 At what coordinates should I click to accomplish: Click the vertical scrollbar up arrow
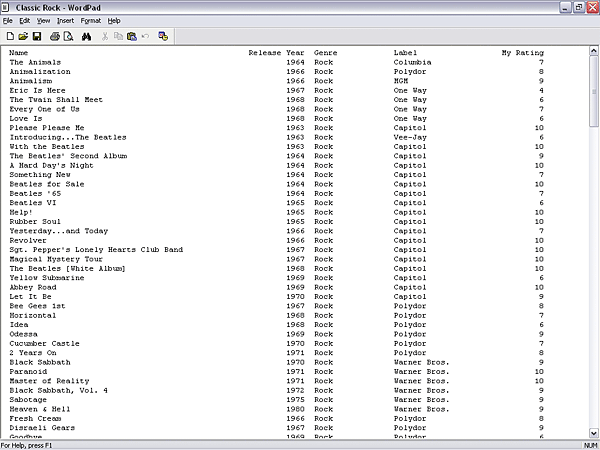[x=594, y=51]
